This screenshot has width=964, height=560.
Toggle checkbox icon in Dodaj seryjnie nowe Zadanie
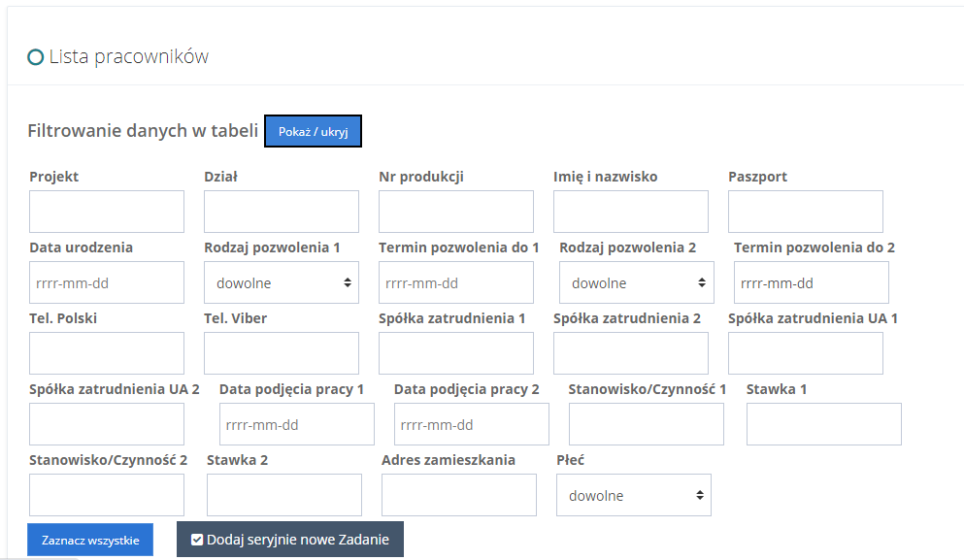(197, 540)
